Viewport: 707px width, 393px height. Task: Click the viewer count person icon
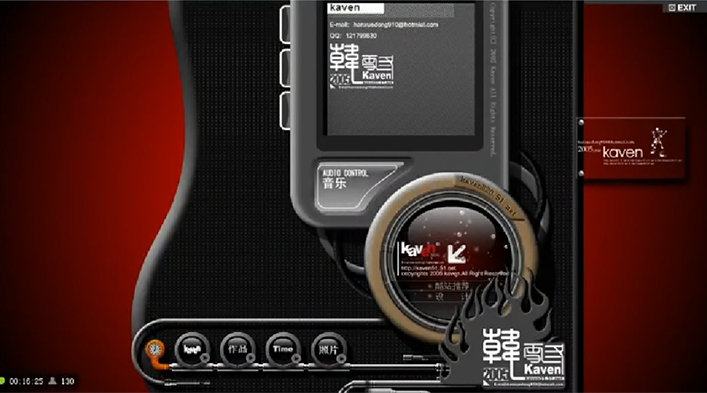tap(52, 381)
